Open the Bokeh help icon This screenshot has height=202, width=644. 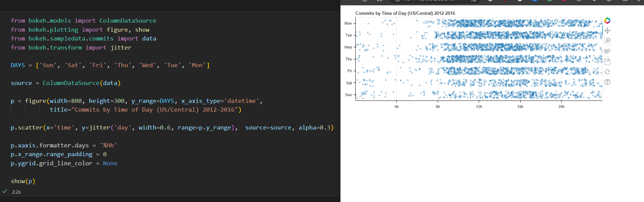(607, 82)
